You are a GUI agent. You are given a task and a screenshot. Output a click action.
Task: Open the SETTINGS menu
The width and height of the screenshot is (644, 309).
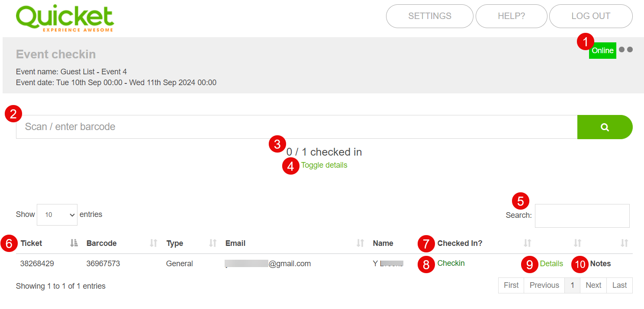point(430,16)
